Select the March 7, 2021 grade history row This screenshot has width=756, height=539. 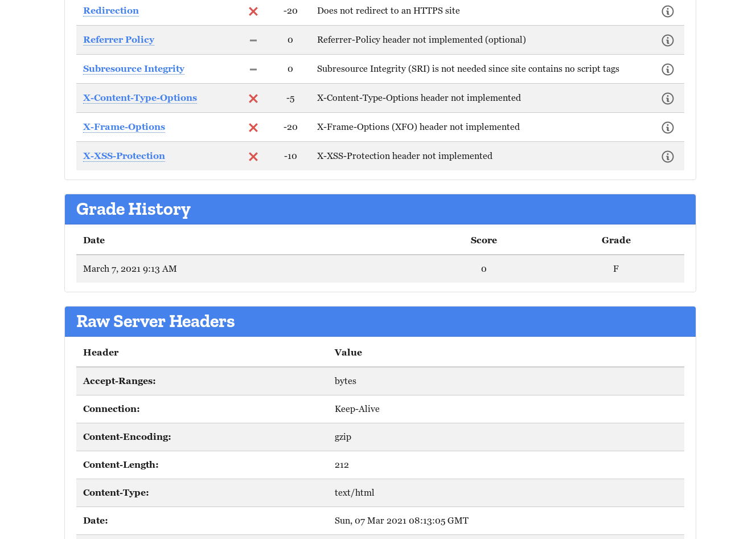[130, 269]
